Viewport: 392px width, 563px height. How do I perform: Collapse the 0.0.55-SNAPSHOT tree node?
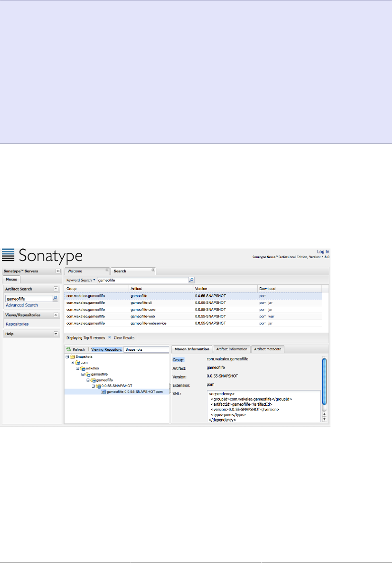pos(93,386)
